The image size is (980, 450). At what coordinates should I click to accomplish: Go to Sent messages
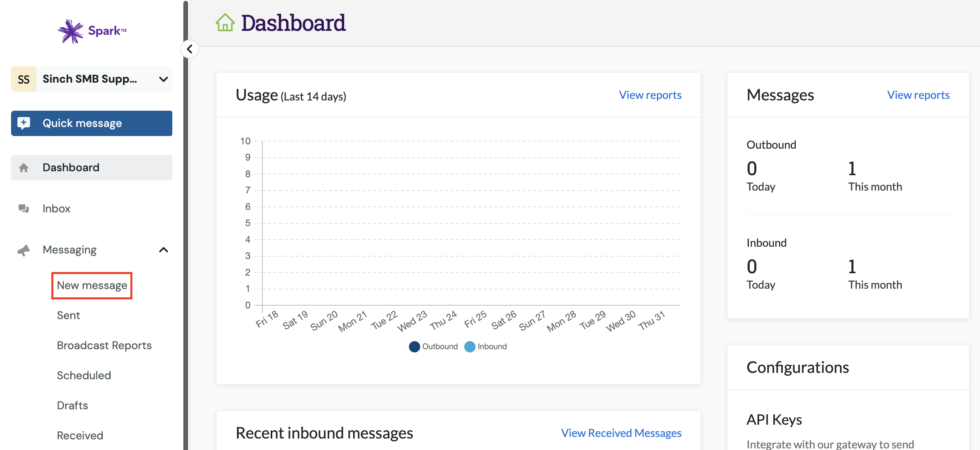[68, 316]
